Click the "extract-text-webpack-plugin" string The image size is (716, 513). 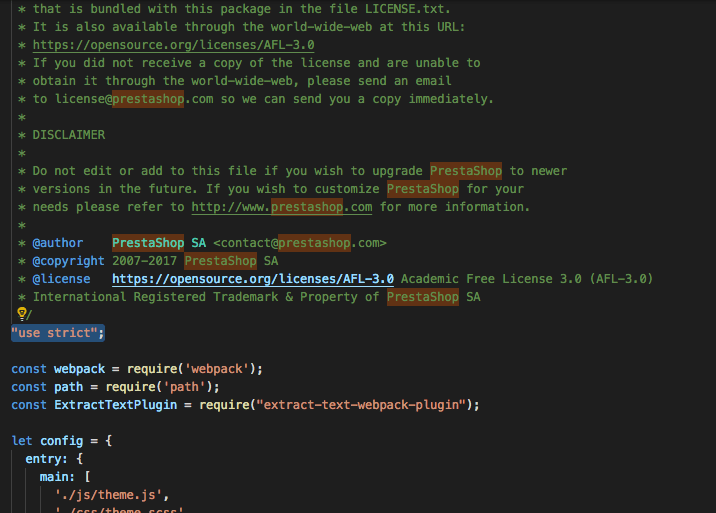361,405
